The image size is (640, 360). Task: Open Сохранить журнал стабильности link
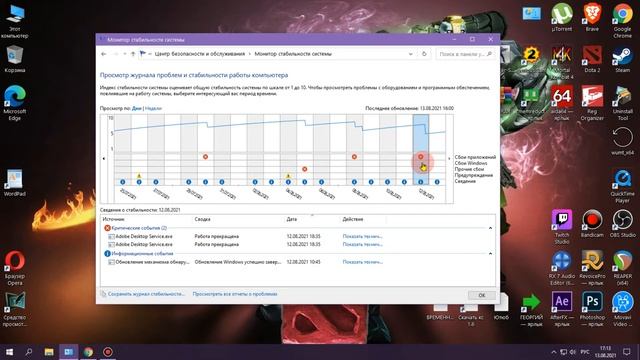(x=146, y=294)
